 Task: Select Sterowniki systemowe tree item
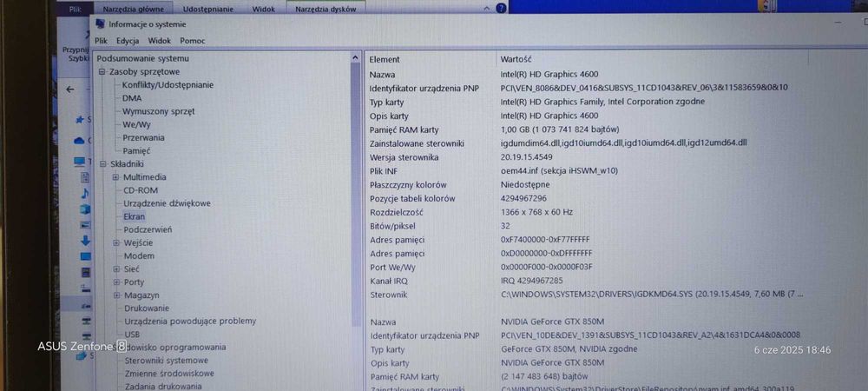click(x=166, y=361)
